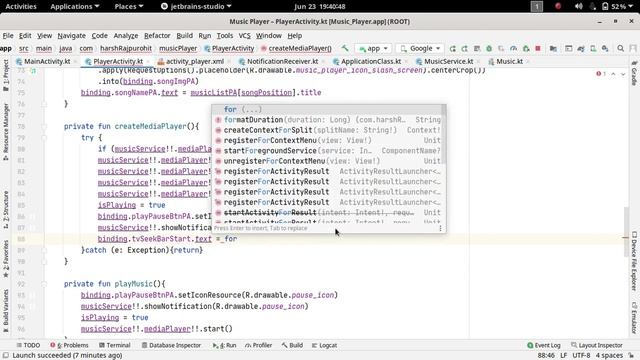Screen dimensions: 640x360
Task: Click the rerun app icon next to the device selector
Action: tap(453, 49)
